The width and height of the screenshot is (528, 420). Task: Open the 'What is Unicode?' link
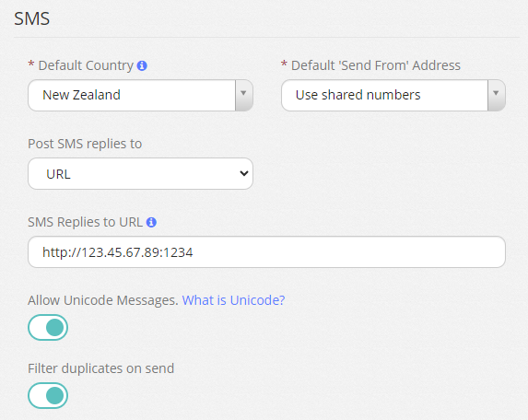233,300
